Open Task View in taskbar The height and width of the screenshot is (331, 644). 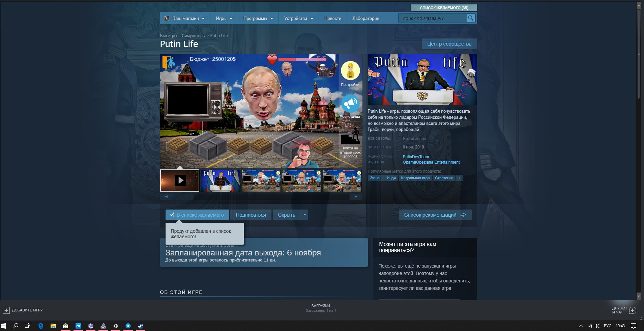28,326
